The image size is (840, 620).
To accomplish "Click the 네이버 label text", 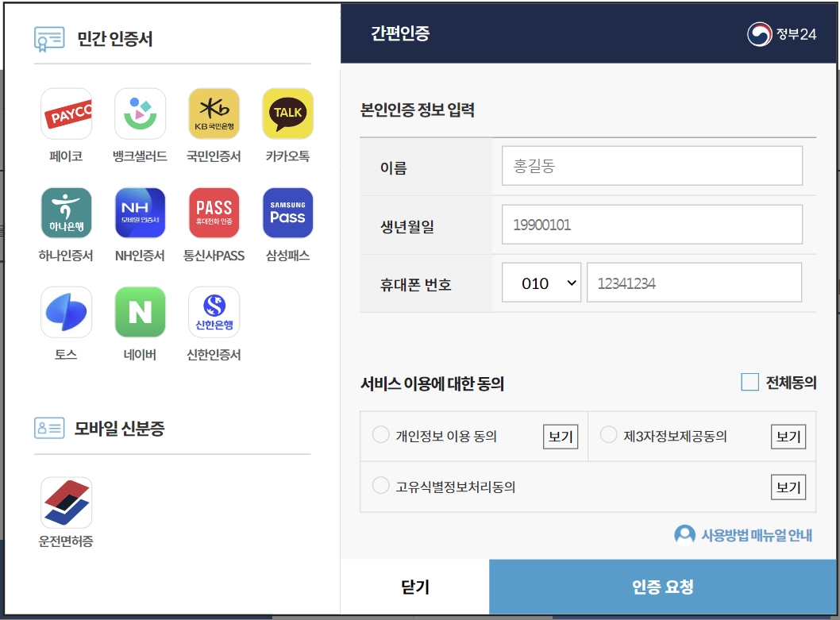I will tap(140, 355).
